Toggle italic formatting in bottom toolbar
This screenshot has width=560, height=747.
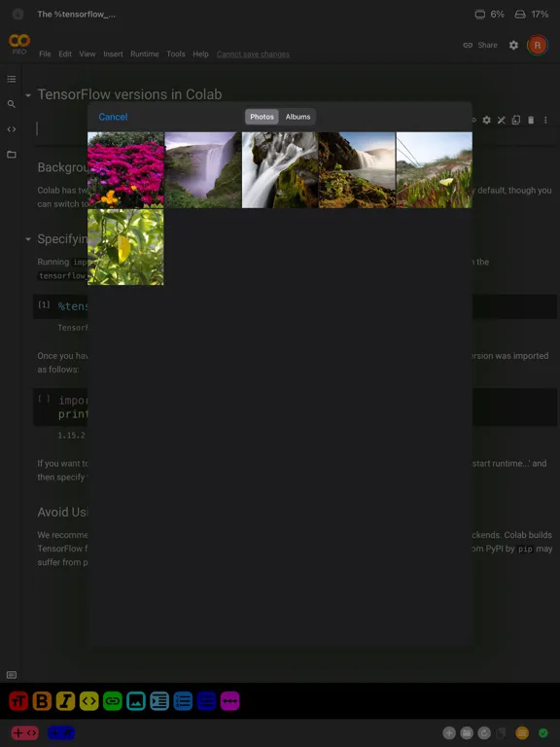[x=65, y=700]
